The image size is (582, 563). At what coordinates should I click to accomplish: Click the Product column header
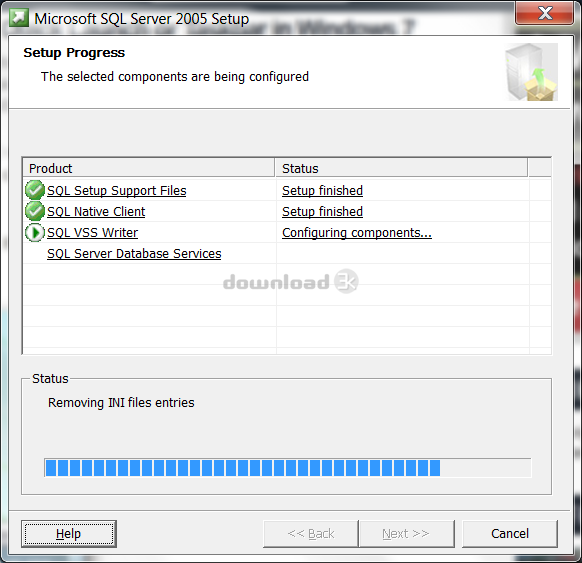click(149, 168)
